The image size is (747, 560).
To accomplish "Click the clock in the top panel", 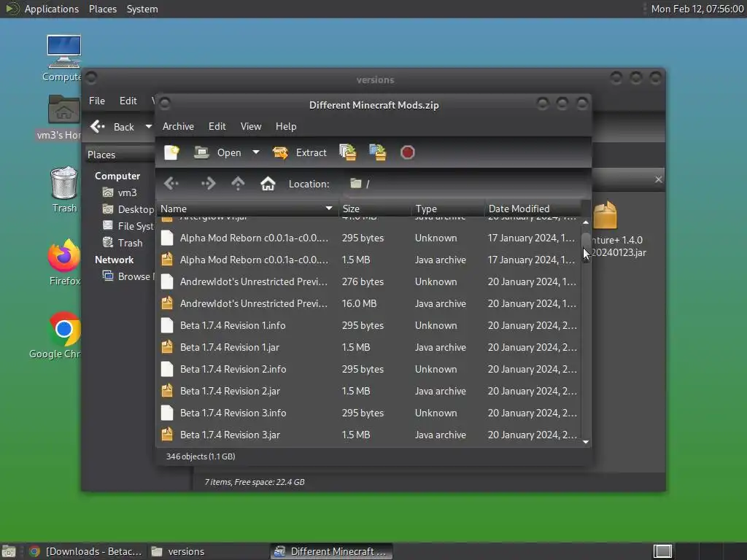I will coord(697,9).
